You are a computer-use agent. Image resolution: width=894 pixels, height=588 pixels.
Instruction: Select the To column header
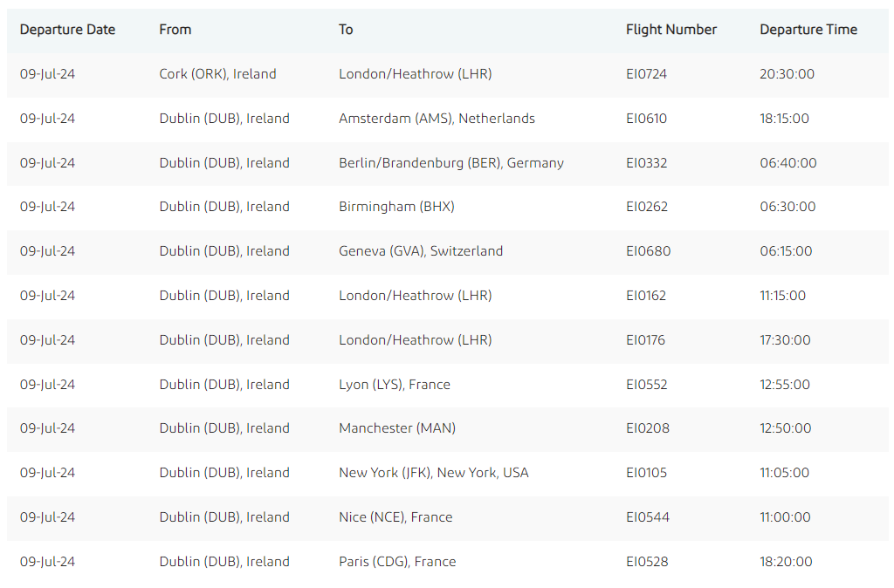[346, 30]
